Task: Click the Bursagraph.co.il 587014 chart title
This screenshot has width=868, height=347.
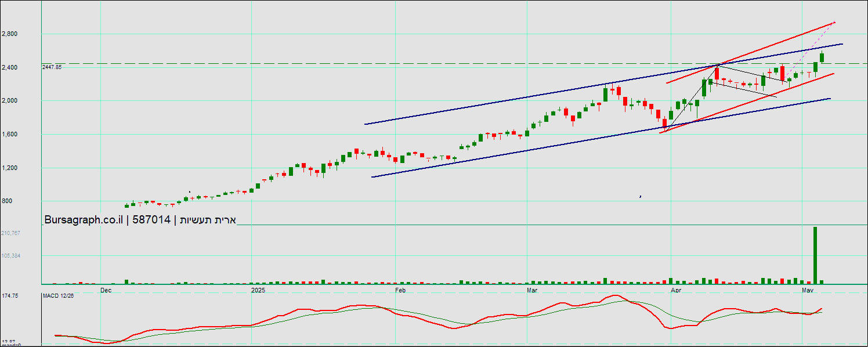Action: coord(140,220)
